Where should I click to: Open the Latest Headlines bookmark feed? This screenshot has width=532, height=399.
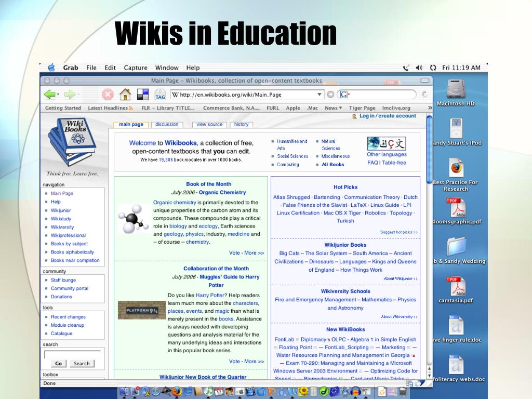(x=110, y=108)
